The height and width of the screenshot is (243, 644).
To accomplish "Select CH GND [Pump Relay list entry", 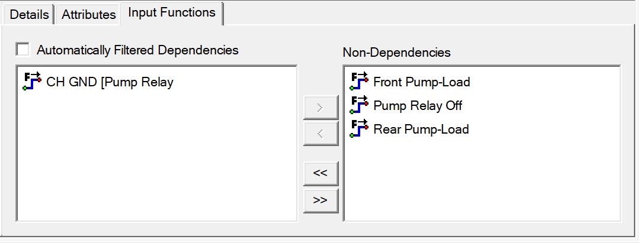I will click(x=110, y=82).
